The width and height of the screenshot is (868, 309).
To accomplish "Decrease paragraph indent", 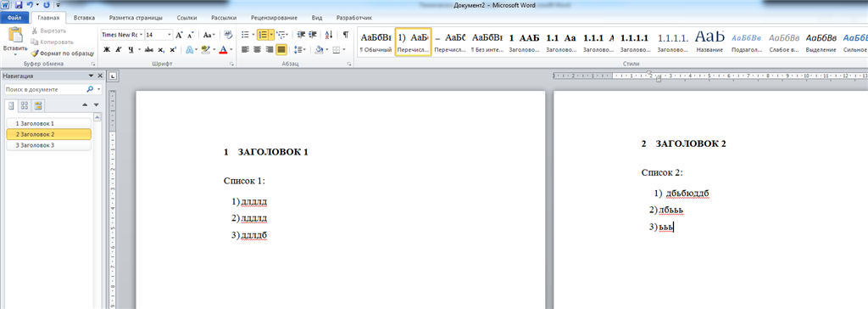I will pyautogui.click(x=301, y=35).
